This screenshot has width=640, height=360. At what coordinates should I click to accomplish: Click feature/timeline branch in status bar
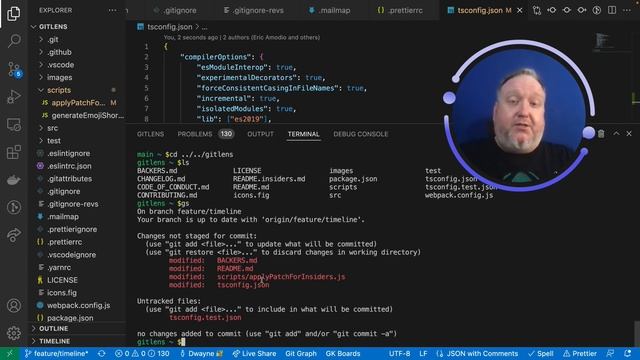coord(56,353)
